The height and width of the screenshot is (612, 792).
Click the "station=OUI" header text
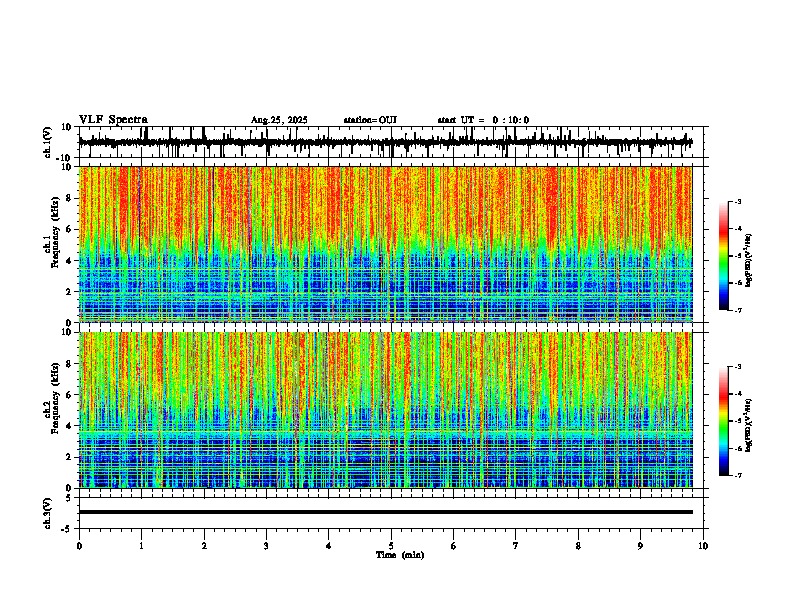coord(370,120)
